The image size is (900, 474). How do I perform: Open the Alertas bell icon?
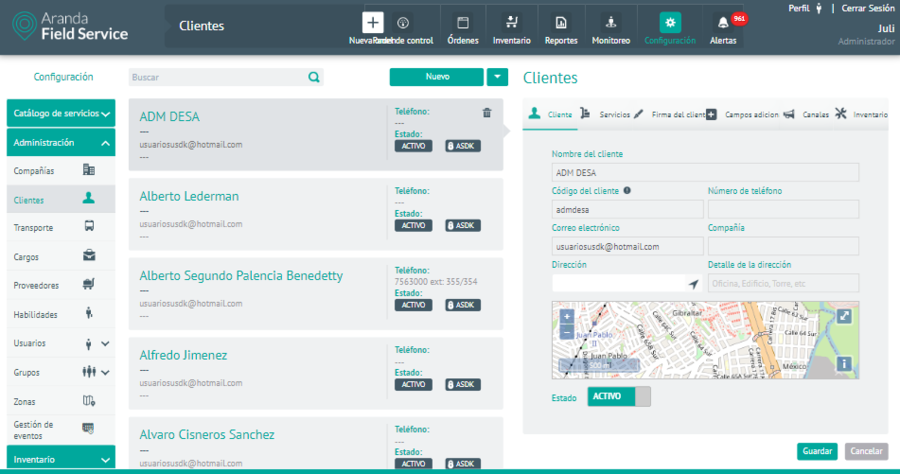point(722,24)
